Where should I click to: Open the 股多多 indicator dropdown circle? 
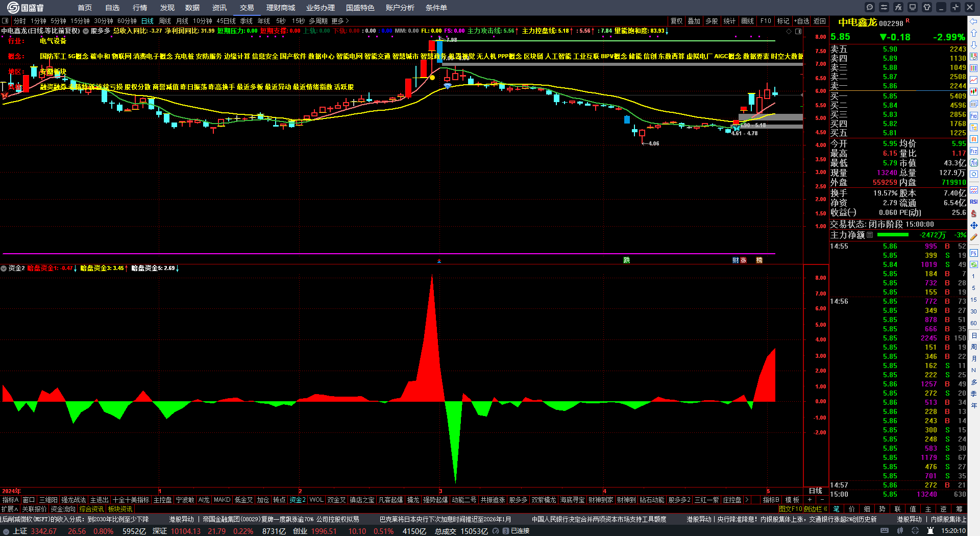point(86,31)
